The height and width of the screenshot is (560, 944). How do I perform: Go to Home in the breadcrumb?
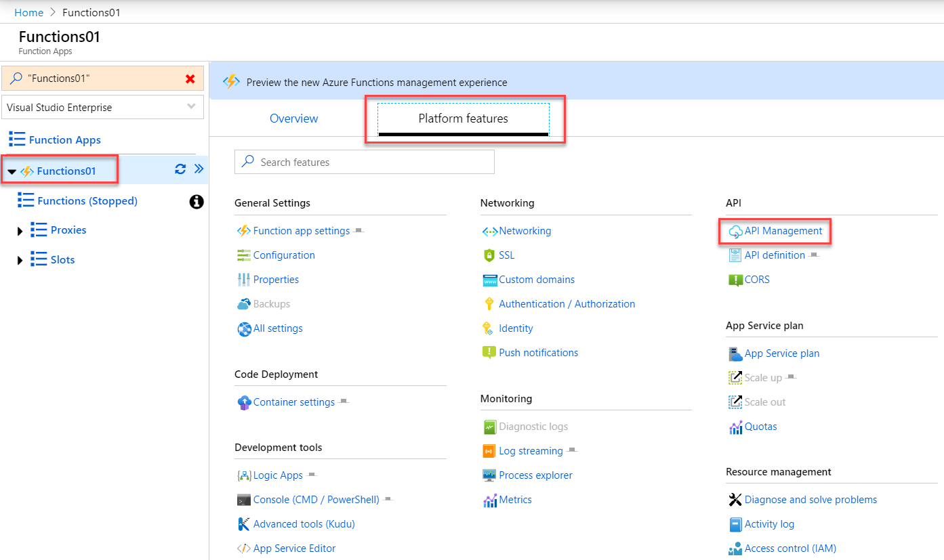point(28,12)
